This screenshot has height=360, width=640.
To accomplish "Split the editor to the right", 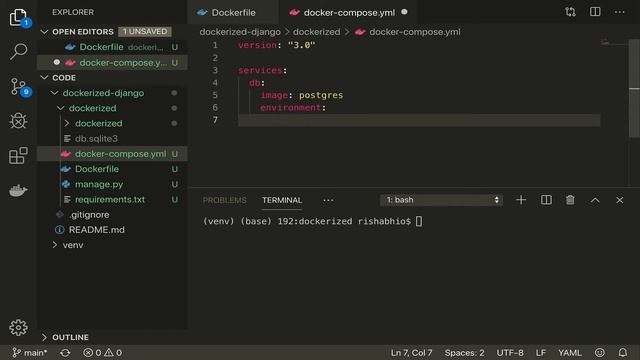I will [x=595, y=12].
